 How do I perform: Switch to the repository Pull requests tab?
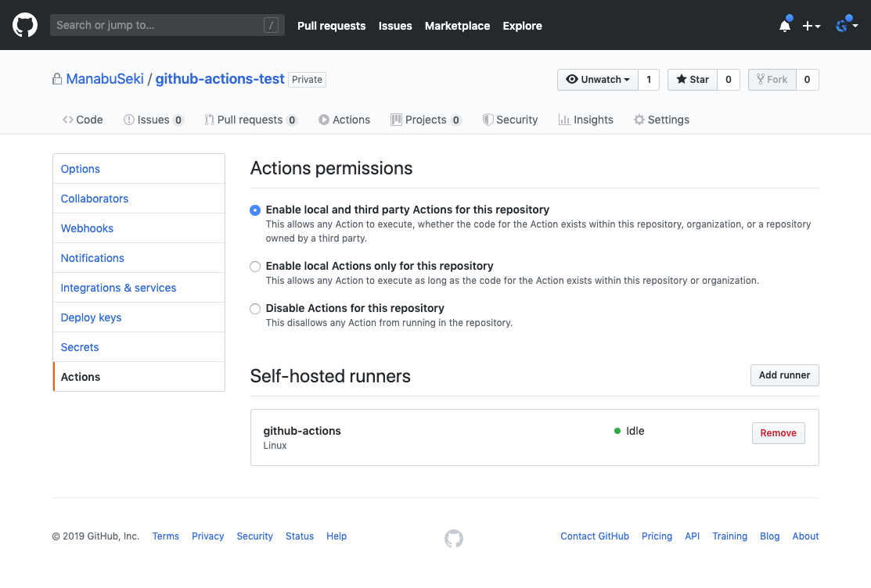coord(251,120)
